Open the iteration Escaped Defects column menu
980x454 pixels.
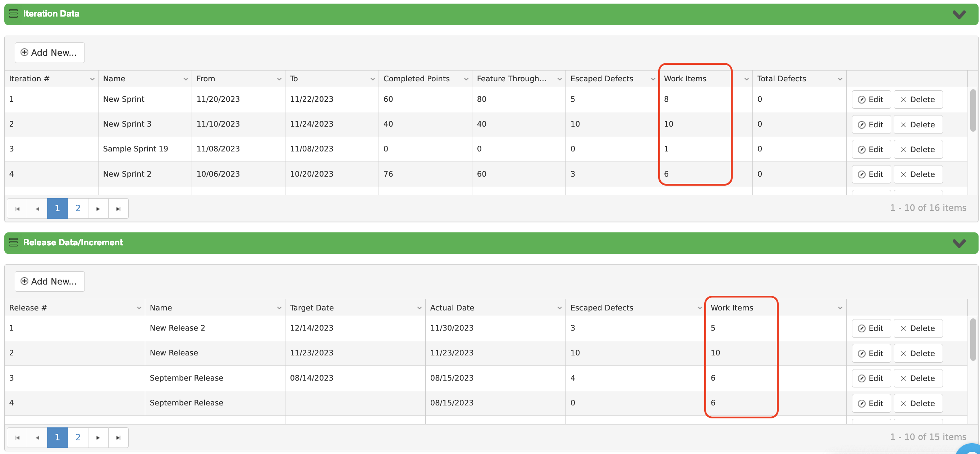coord(653,79)
